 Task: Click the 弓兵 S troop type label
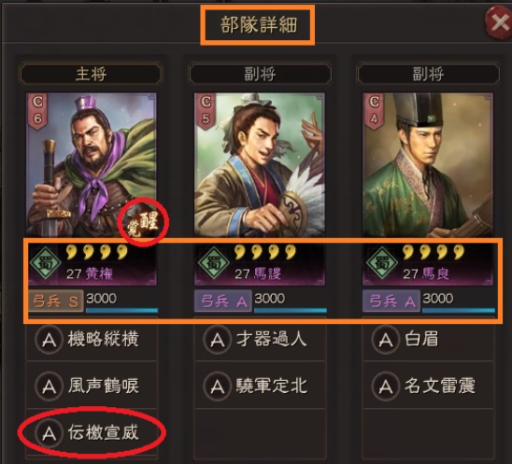[x=56, y=301]
